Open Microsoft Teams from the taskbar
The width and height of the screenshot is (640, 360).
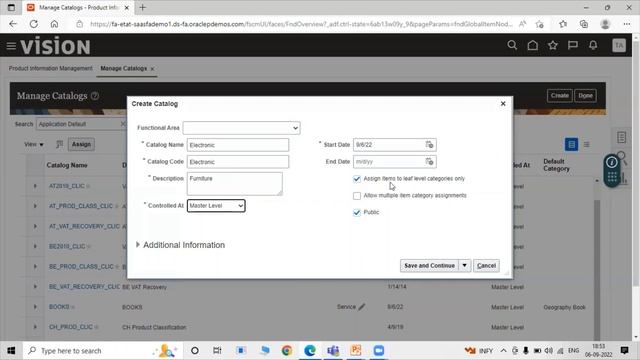(333, 351)
